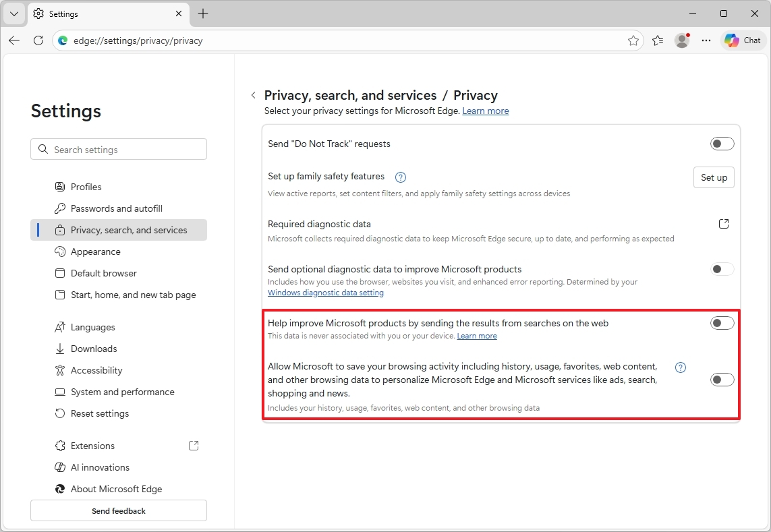
Task: Open the Appearance settings page
Action: (x=96, y=251)
